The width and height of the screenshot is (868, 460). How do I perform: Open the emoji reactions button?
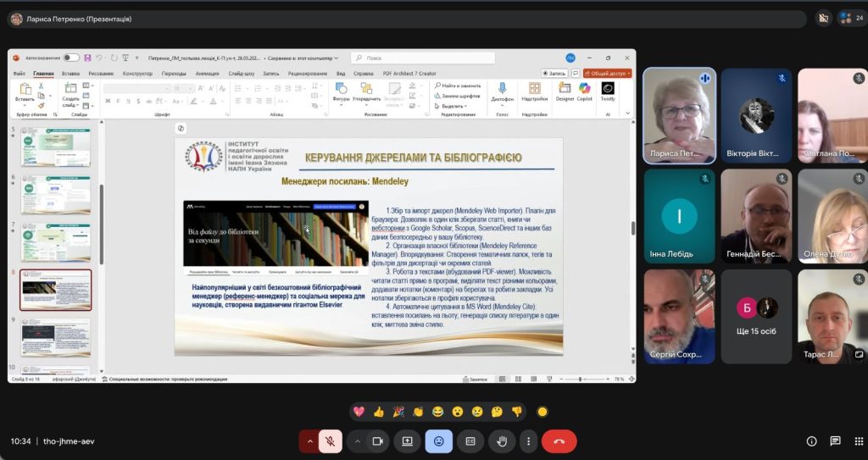click(x=439, y=441)
